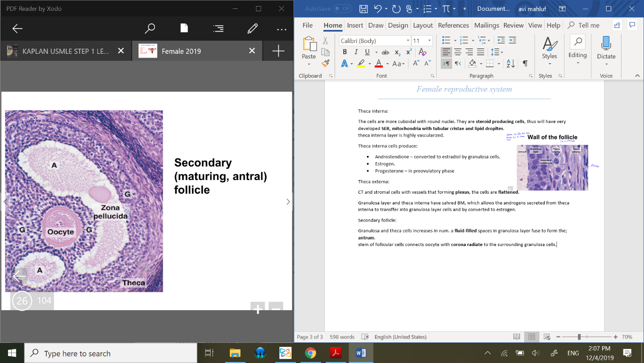Click the Dictate microphone icon
Screen dimensions: 644x363
click(606, 44)
